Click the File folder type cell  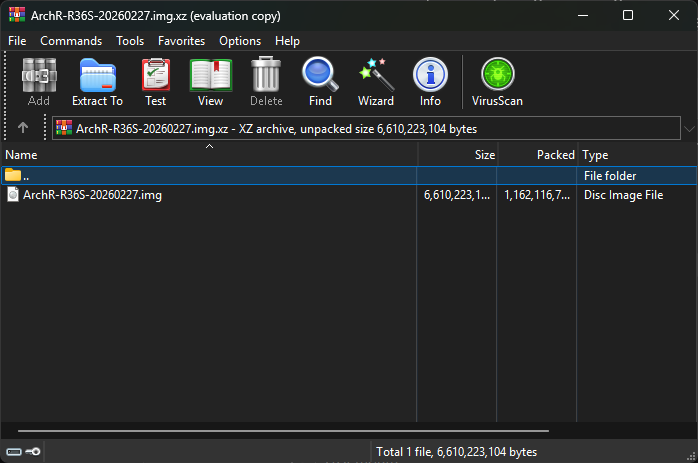pyautogui.click(x=610, y=176)
